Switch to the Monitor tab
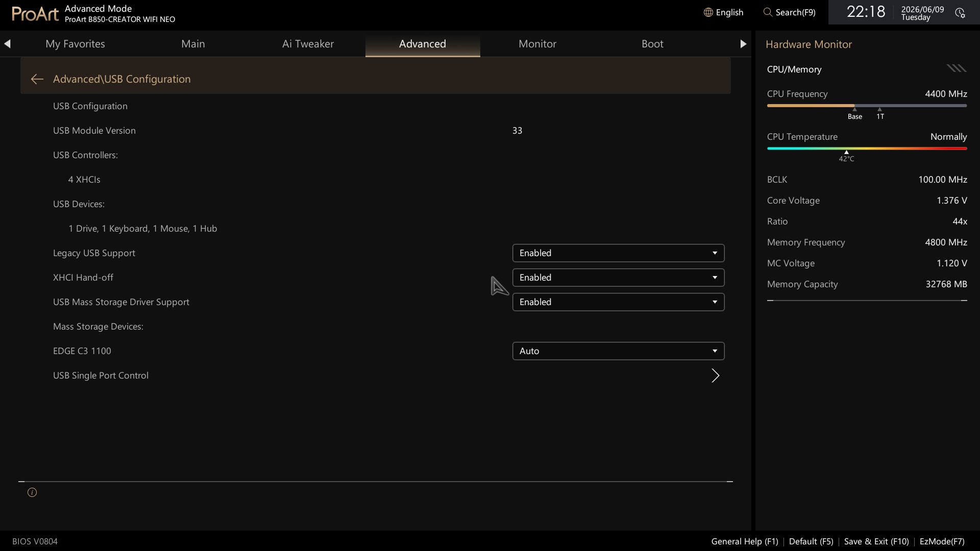 point(537,44)
